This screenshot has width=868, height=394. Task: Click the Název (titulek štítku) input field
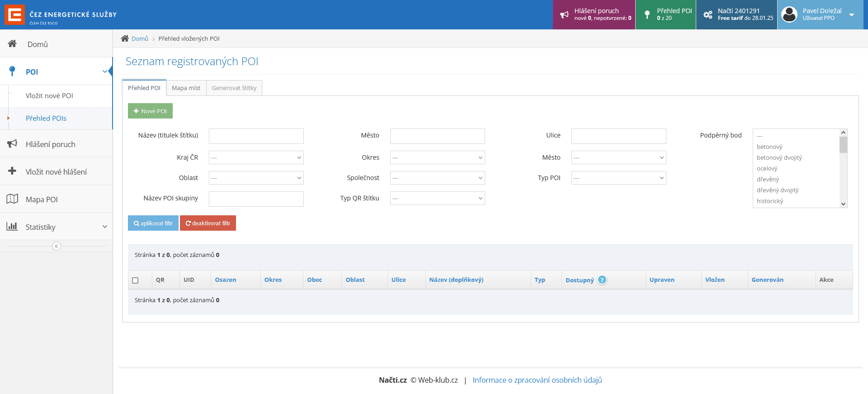[x=256, y=136]
